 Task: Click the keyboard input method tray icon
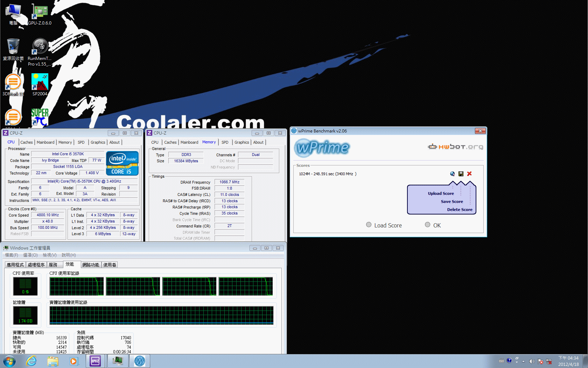502,361
